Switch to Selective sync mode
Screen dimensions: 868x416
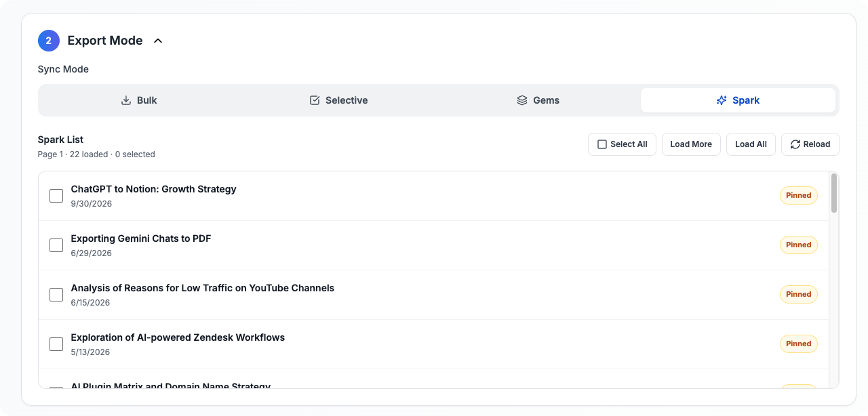pos(338,100)
